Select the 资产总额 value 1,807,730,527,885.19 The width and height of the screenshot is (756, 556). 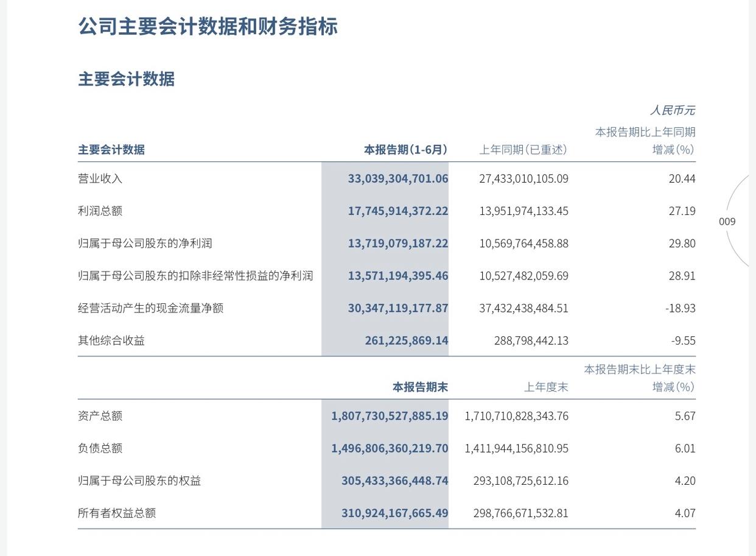pyautogui.click(x=390, y=416)
